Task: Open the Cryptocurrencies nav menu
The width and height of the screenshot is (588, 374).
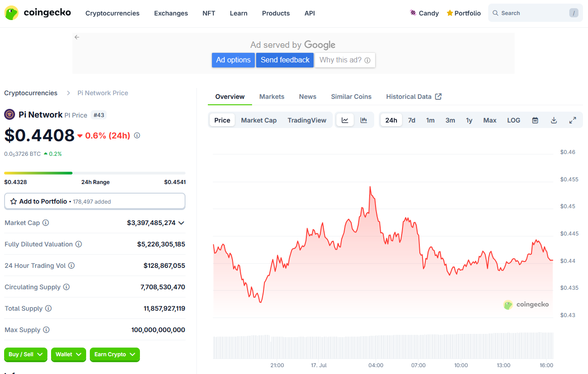Action: click(113, 13)
